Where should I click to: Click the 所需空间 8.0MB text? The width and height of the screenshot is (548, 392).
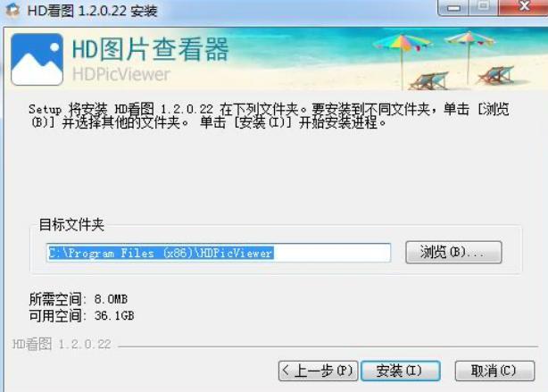(x=79, y=299)
